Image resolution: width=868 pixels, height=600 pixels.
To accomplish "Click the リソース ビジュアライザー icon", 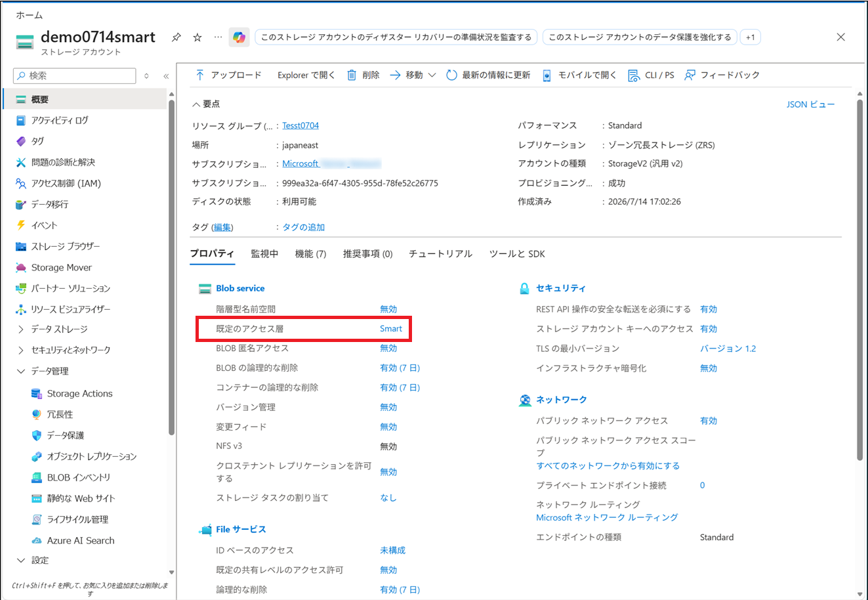I will point(21,309).
